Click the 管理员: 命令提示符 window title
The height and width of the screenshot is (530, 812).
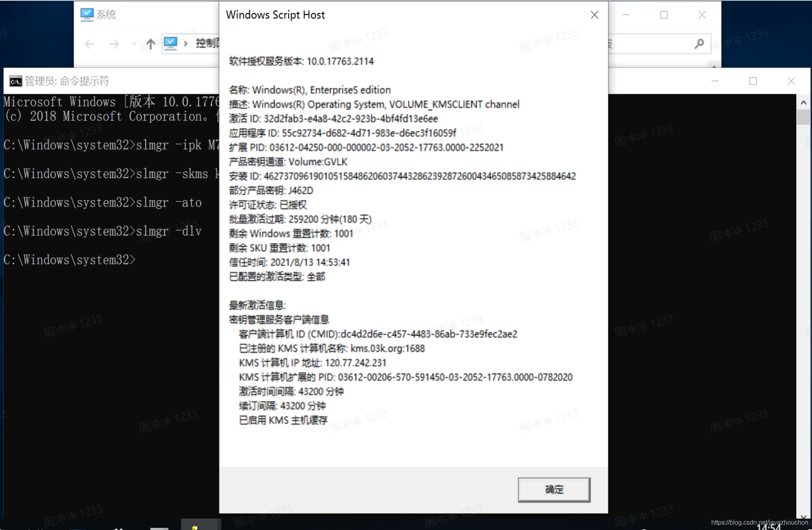click(x=67, y=81)
